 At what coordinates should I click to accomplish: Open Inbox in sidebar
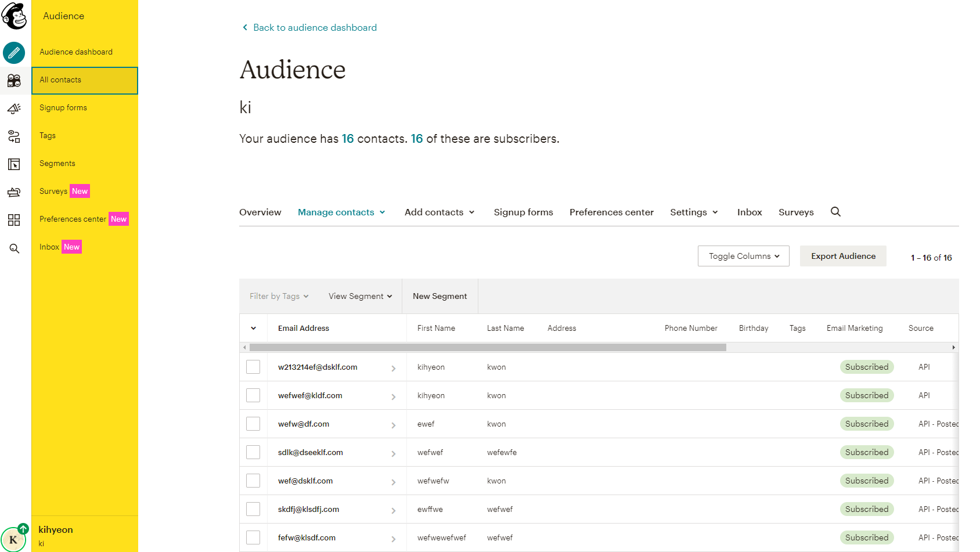[85, 247]
